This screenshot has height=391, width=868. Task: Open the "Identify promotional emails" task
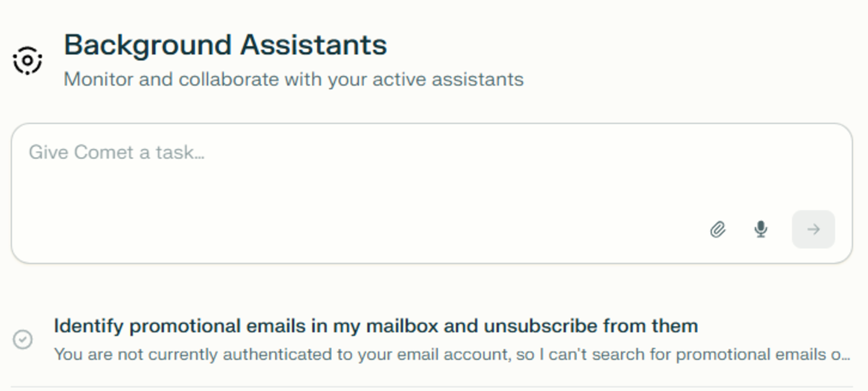coord(375,326)
